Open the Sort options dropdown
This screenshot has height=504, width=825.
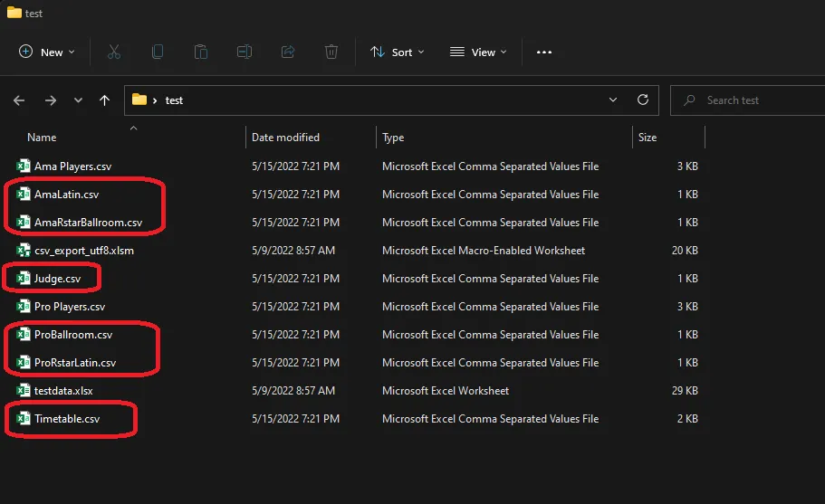pos(398,52)
